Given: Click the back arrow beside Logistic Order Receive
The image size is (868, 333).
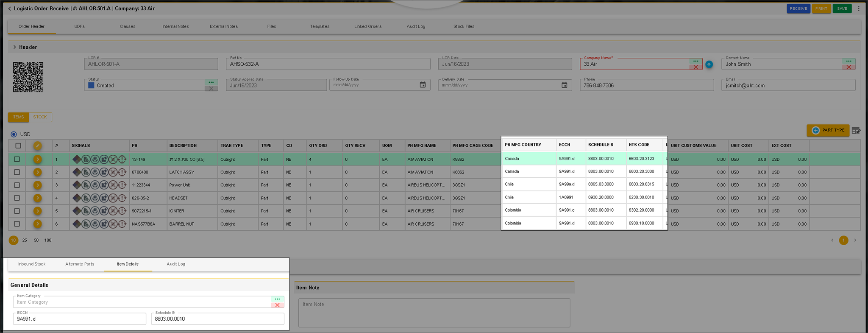Looking at the screenshot, I should click(10, 8).
